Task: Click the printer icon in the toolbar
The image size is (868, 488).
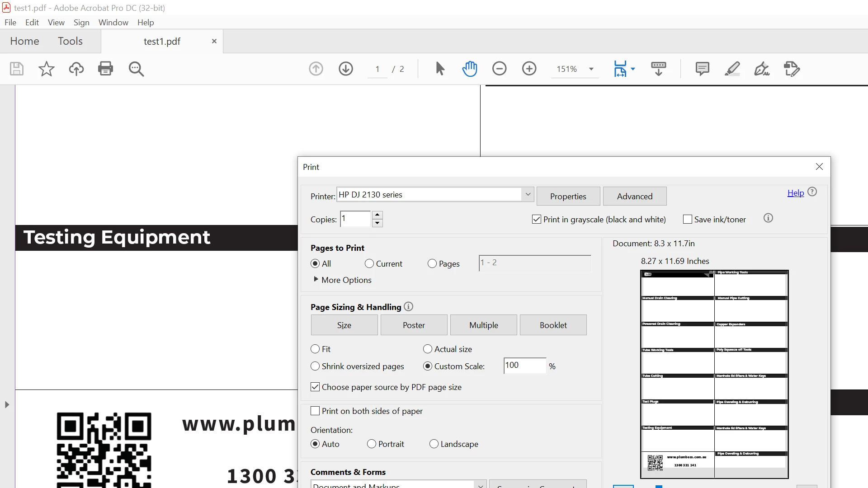Action: coord(105,69)
